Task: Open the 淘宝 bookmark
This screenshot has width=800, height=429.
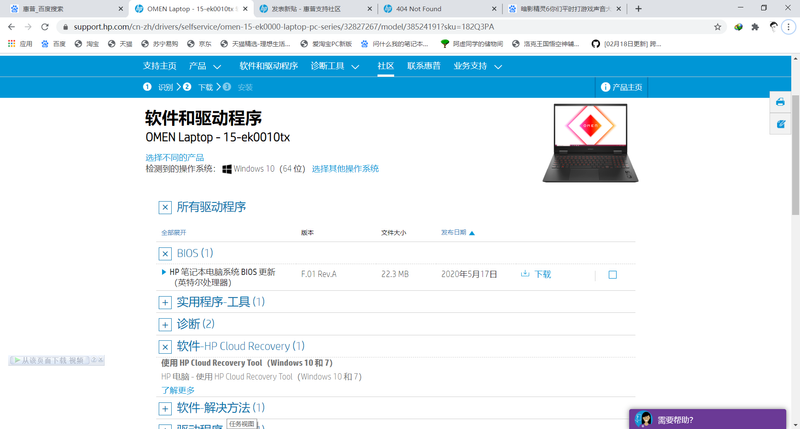Action: tap(87, 44)
